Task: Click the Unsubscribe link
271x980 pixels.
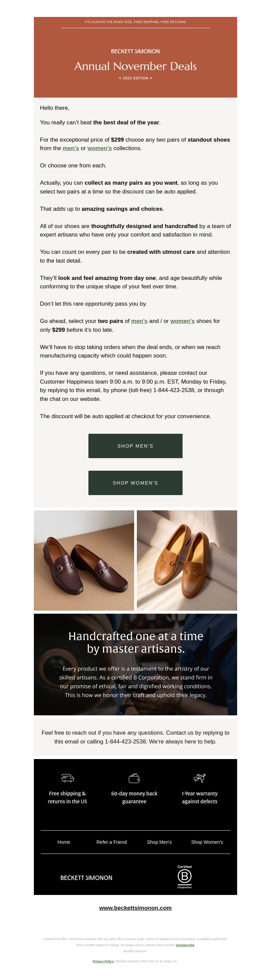Action: coord(185,945)
